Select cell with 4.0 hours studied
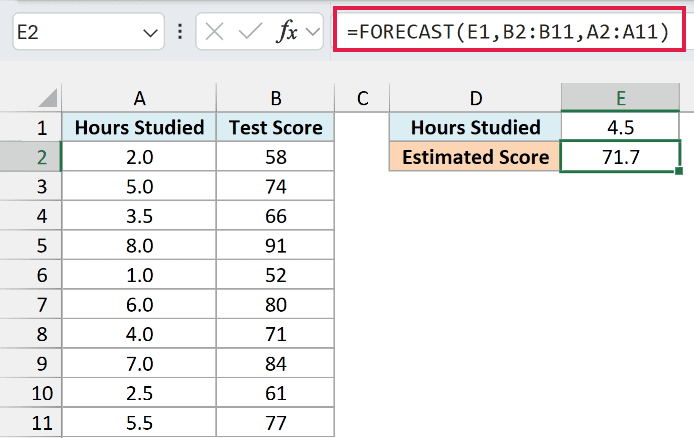Viewport: 694px width, 438px height. (139, 334)
